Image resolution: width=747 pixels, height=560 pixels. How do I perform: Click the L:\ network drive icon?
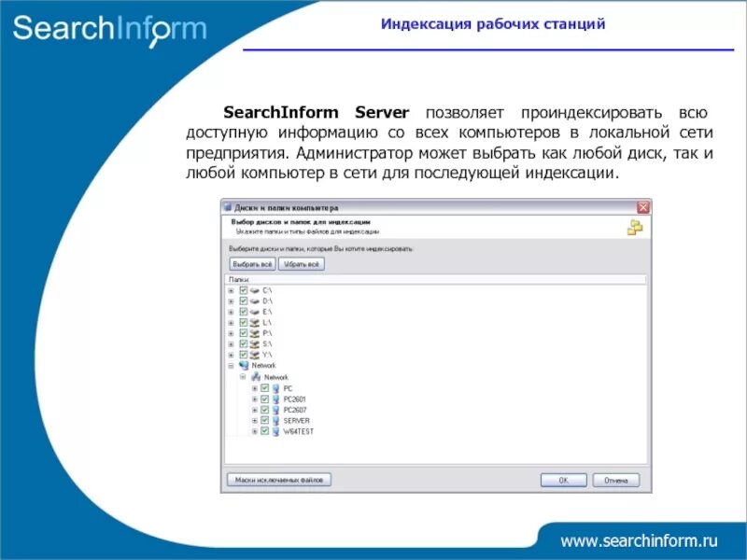[254, 323]
